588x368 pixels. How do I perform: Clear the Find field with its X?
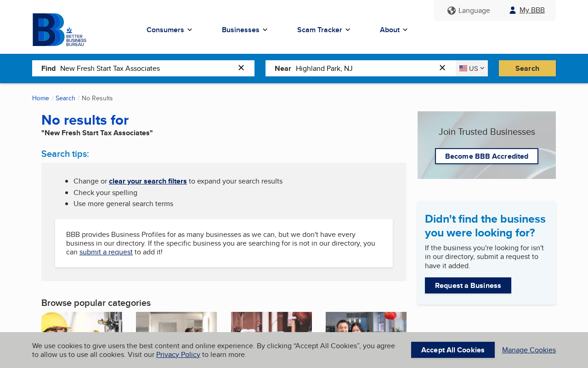click(241, 68)
